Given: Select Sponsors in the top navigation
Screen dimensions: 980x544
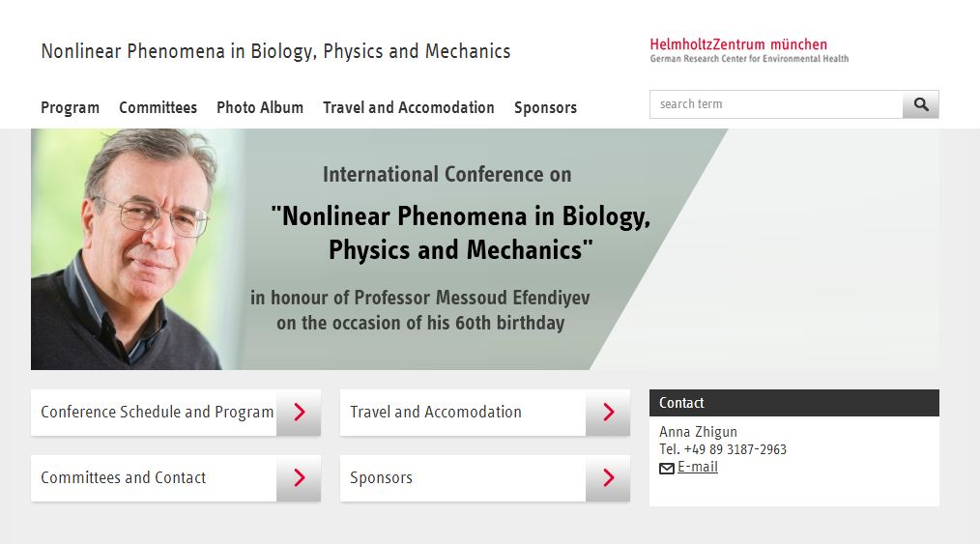Looking at the screenshot, I should pos(546,107).
